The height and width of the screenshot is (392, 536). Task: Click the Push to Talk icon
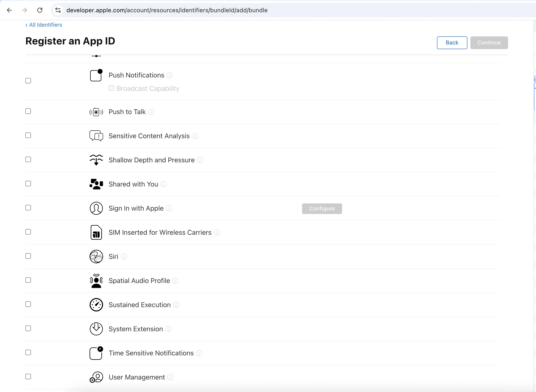point(96,112)
